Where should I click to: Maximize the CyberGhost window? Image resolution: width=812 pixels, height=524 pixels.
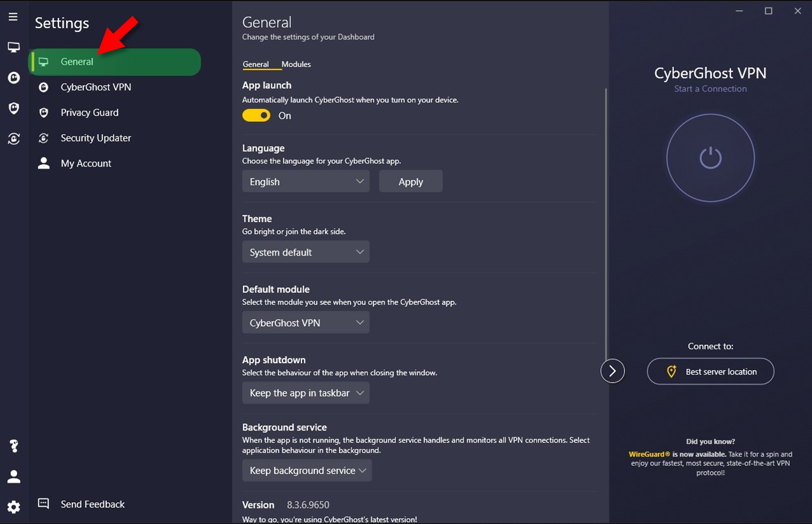[768, 11]
